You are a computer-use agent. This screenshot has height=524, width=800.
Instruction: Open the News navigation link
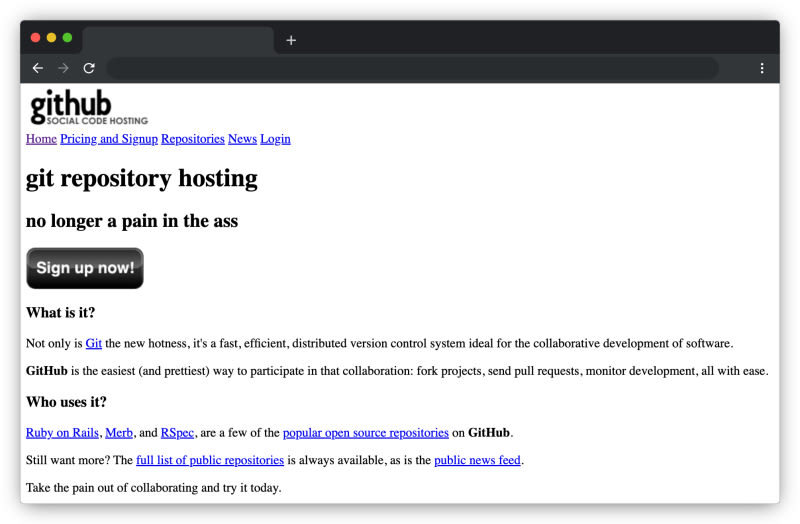(x=242, y=139)
